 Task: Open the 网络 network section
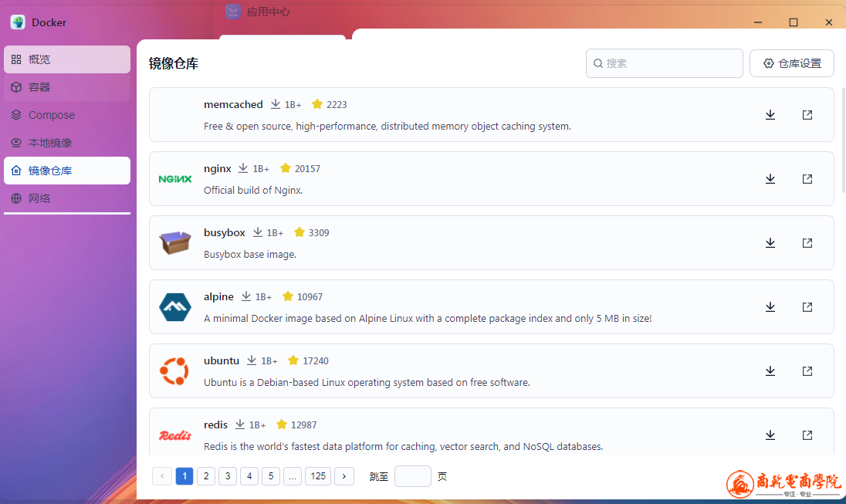[x=67, y=198]
